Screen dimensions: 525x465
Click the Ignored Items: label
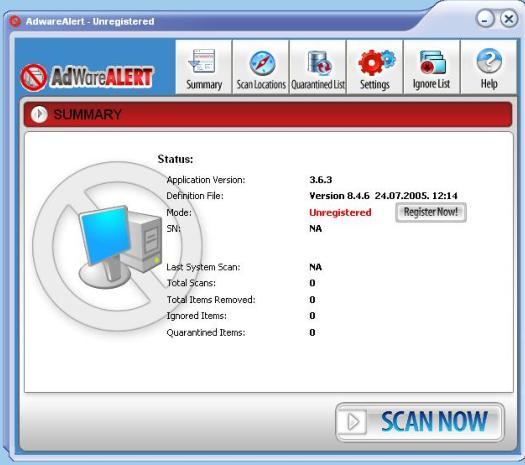coord(196,316)
